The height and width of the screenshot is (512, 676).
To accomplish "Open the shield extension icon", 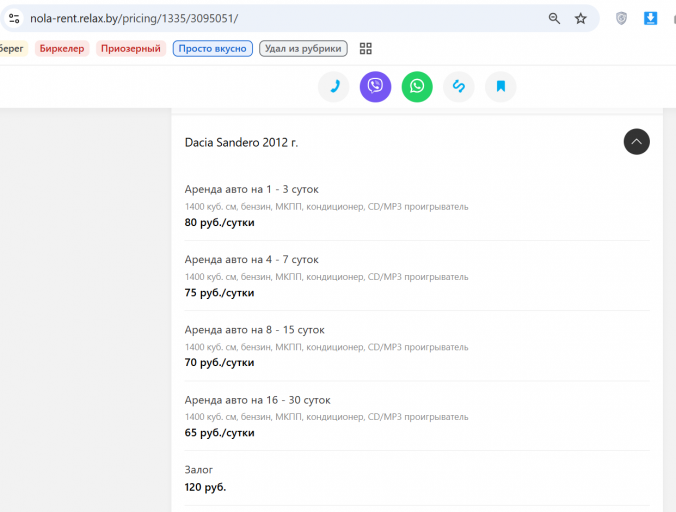I will [621, 19].
